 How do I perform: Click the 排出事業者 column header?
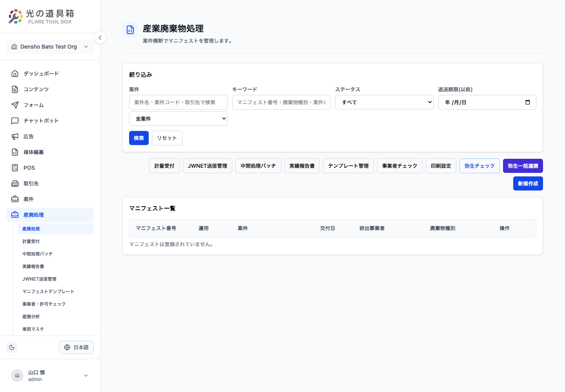click(x=372, y=228)
